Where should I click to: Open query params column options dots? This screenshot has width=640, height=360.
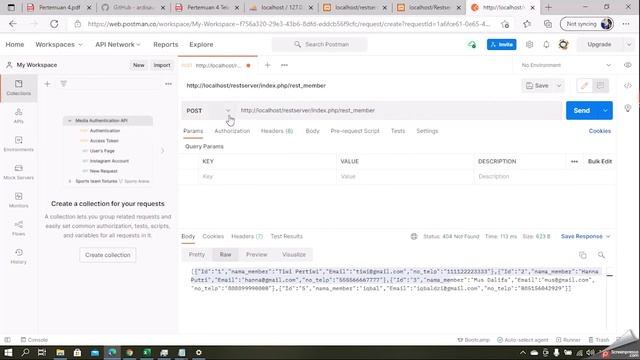pyautogui.click(x=574, y=161)
